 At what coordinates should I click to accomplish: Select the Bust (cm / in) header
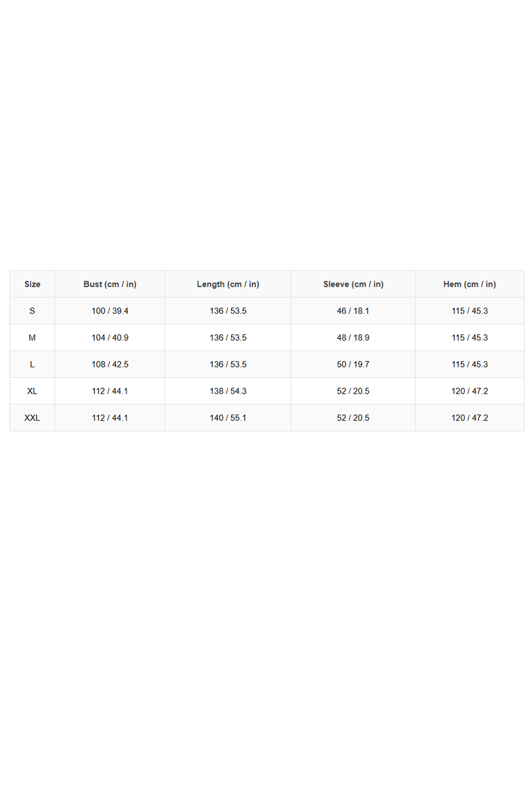110,284
